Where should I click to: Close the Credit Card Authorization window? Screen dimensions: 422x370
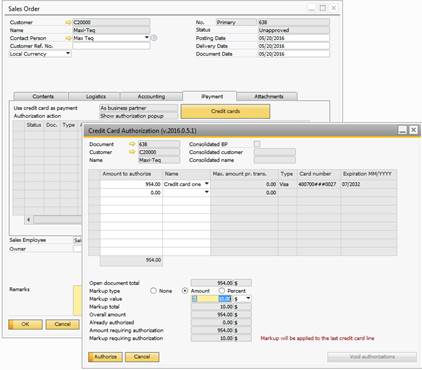413,130
